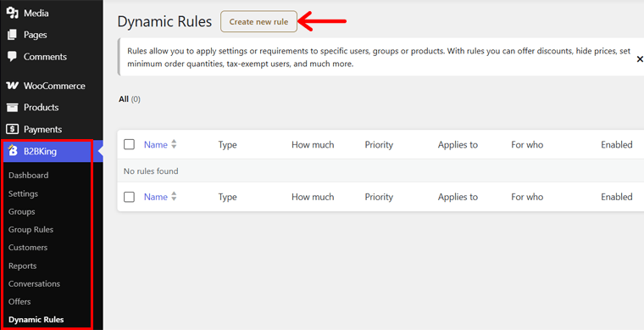Dismiss the rules info notice
The image size is (644, 330).
coord(640,59)
